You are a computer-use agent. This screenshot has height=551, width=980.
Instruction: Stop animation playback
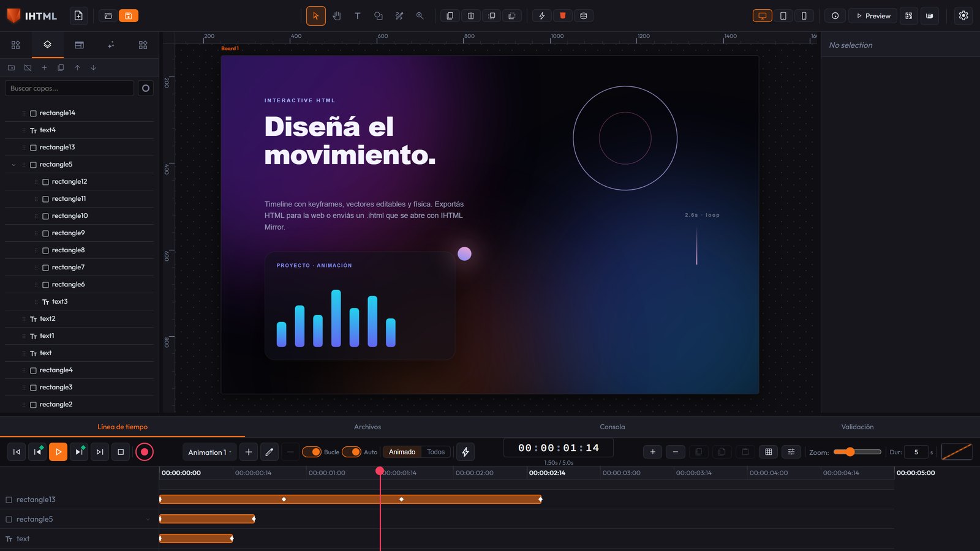pyautogui.click(x=121, y=452)
